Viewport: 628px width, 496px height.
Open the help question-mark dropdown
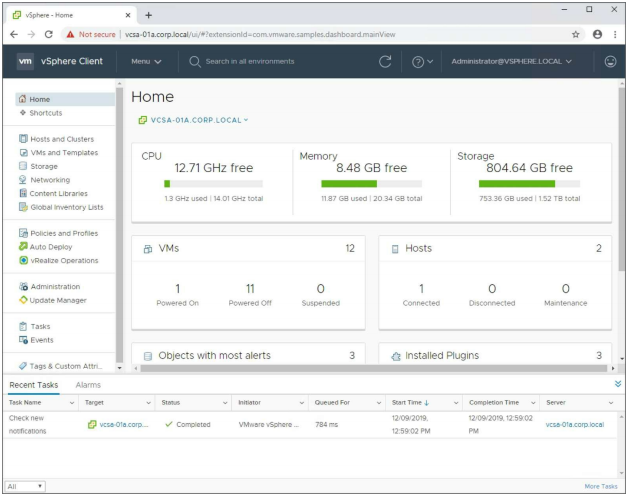coord(422,62)
